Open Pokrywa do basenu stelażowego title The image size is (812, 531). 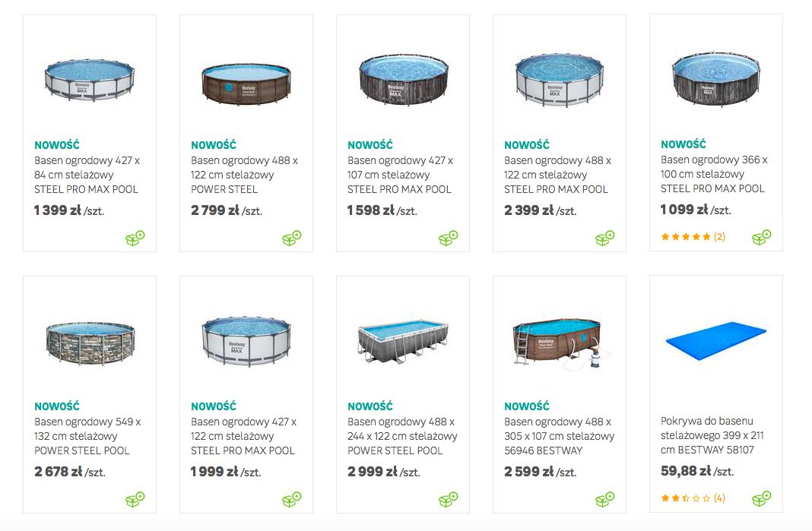[x=712, y=436]
